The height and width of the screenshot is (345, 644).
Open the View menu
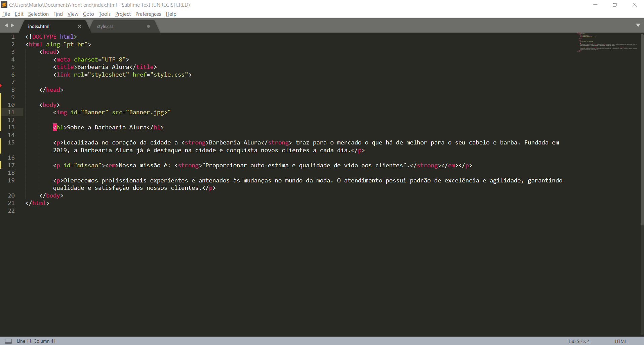click(x=73, y=14)
